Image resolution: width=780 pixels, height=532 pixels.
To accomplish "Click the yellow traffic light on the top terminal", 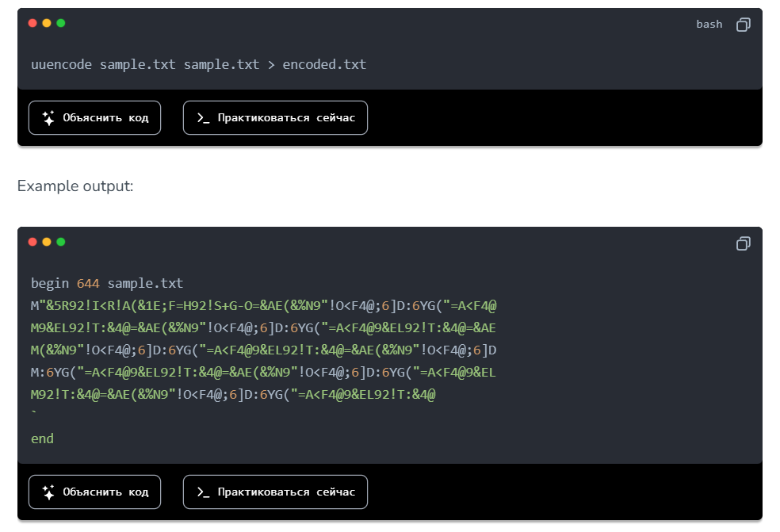I will coord(45,25).
